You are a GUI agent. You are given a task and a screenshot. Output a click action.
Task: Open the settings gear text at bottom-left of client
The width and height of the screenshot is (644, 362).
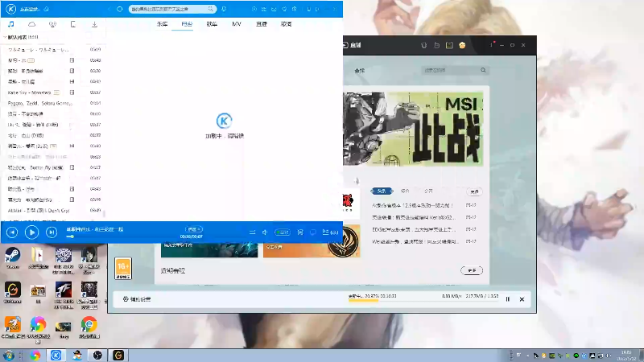coord(137,299)
